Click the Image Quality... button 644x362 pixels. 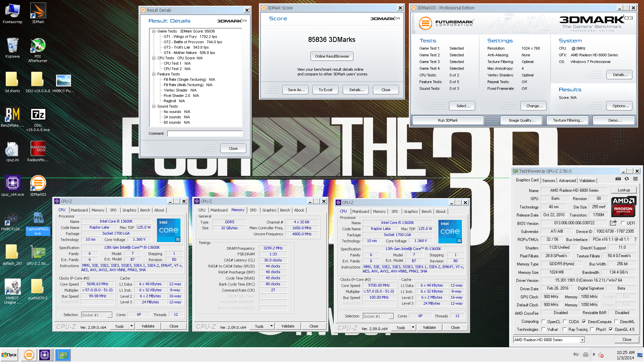point(522,120)
